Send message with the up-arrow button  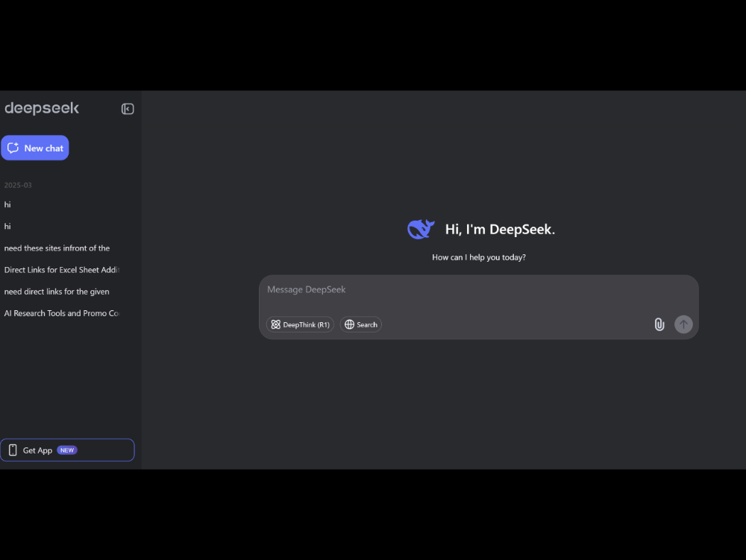pos(683,324)
